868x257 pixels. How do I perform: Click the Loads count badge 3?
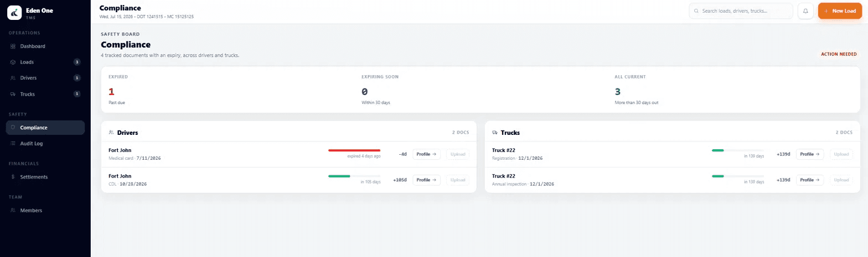[x=77, y=62]
